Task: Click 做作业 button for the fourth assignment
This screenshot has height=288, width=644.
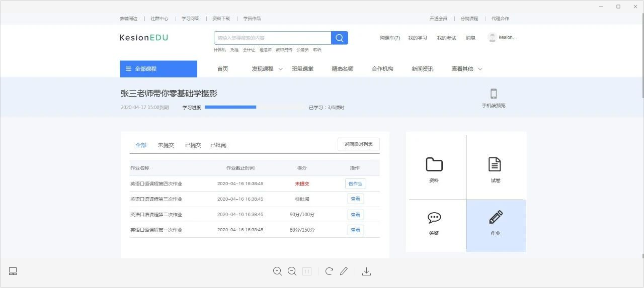Action: coord(355,184)
